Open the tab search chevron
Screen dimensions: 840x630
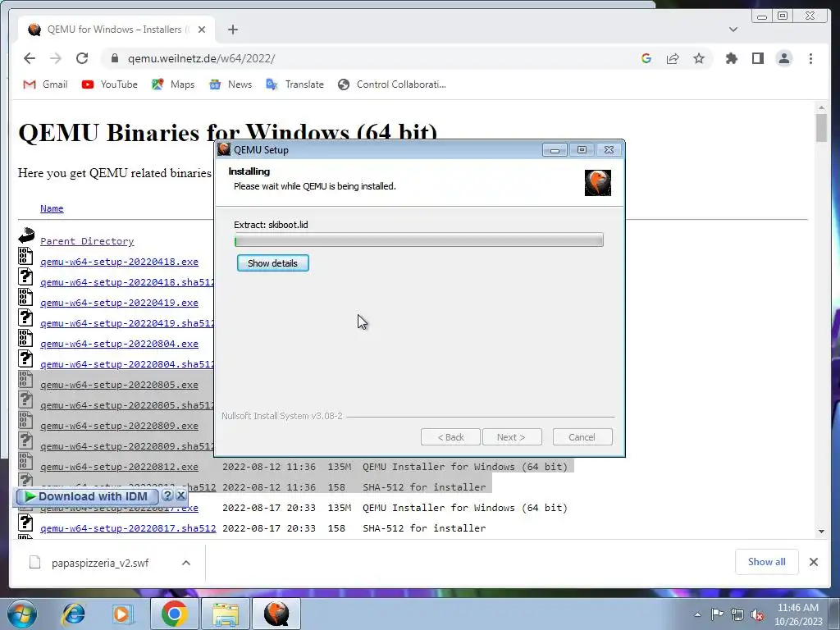pos(733,30)
